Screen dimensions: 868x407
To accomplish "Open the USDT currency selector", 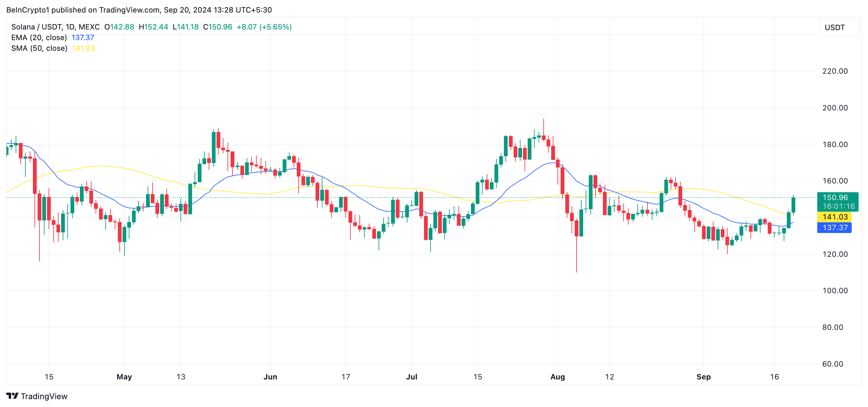I will tap(838, 27).
